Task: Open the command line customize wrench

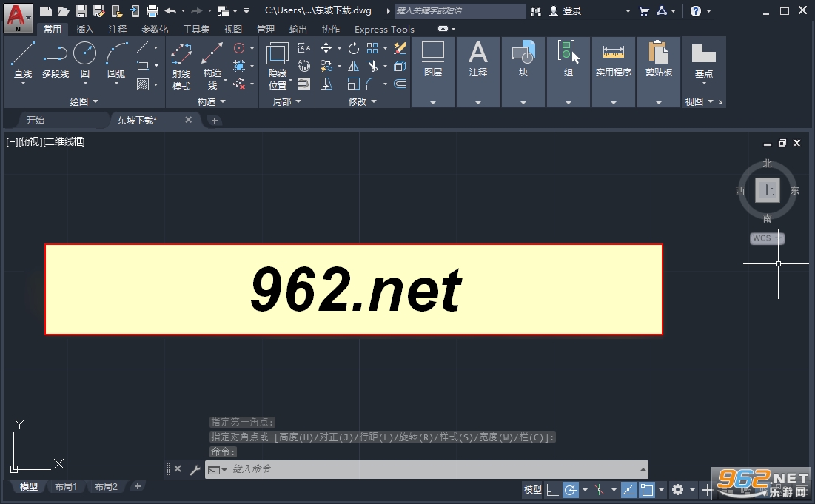Action: point(195,470)
